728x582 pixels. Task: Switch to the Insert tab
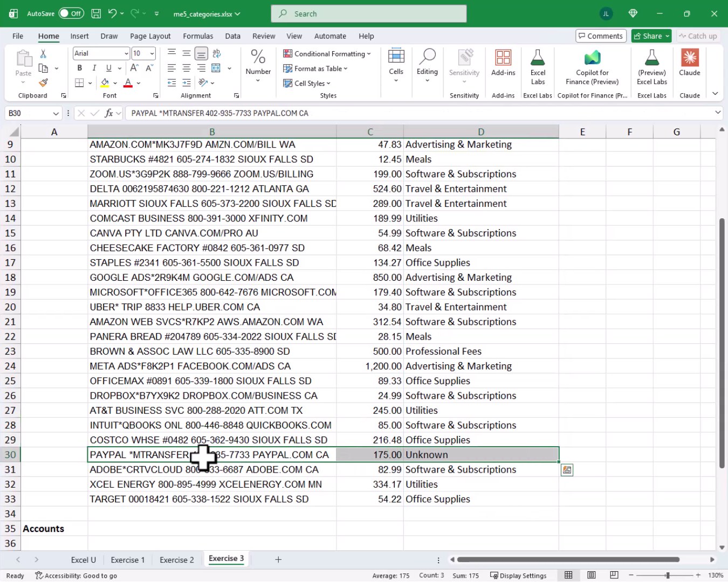click(79, 36)
